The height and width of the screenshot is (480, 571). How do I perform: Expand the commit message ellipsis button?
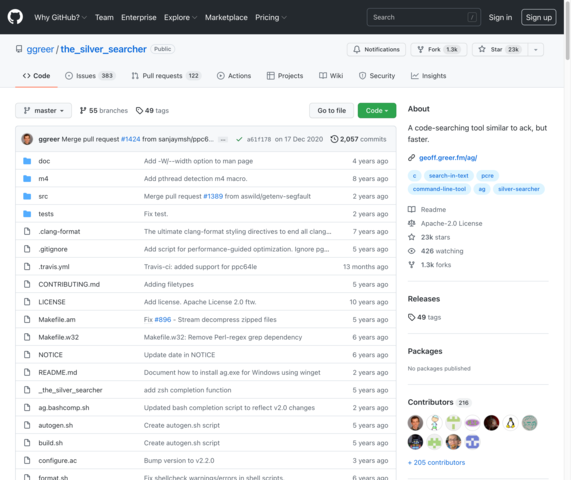click(x=223, y=139)
